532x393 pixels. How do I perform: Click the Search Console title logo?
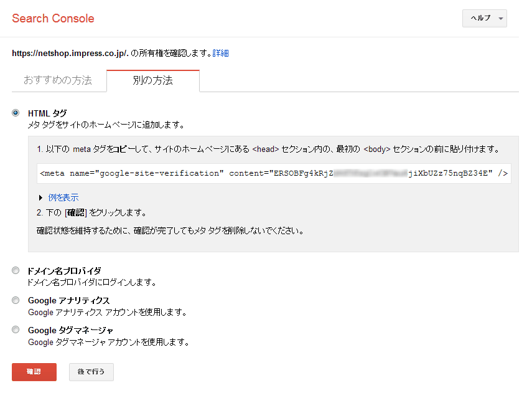click(x=53, y=19)
